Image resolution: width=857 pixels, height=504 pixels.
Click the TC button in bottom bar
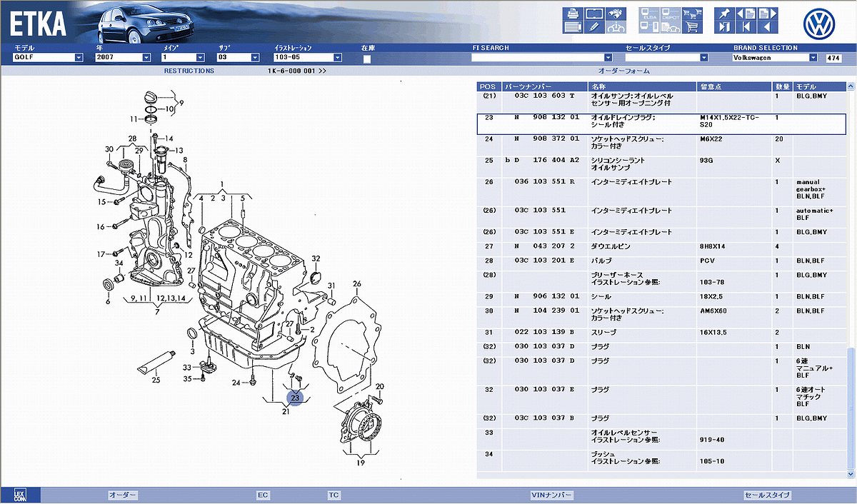[x=334, y=495]
